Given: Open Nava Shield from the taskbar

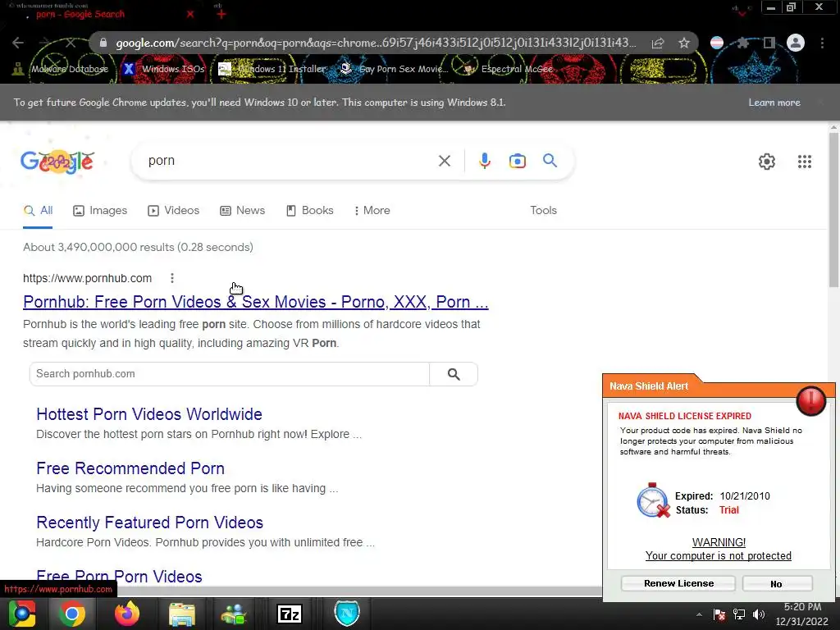Looking at the screenshot, I should tap(347, 614).
